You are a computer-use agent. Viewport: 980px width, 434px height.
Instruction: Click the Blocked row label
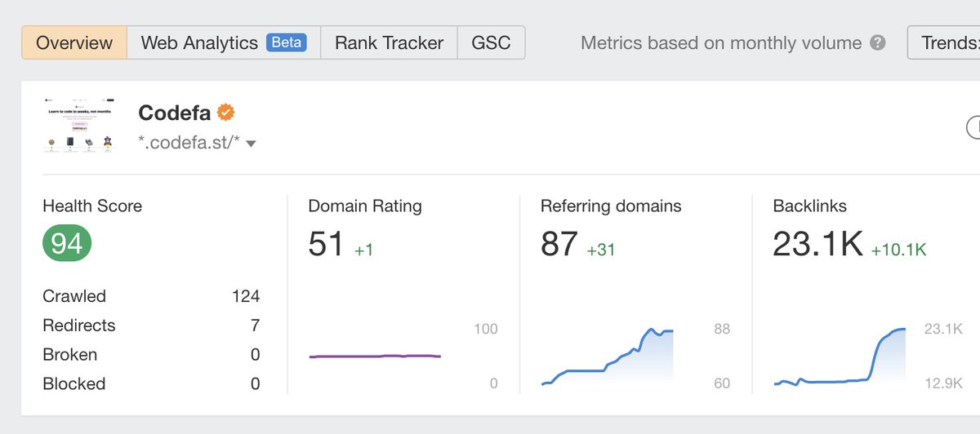tap(74, 384)
